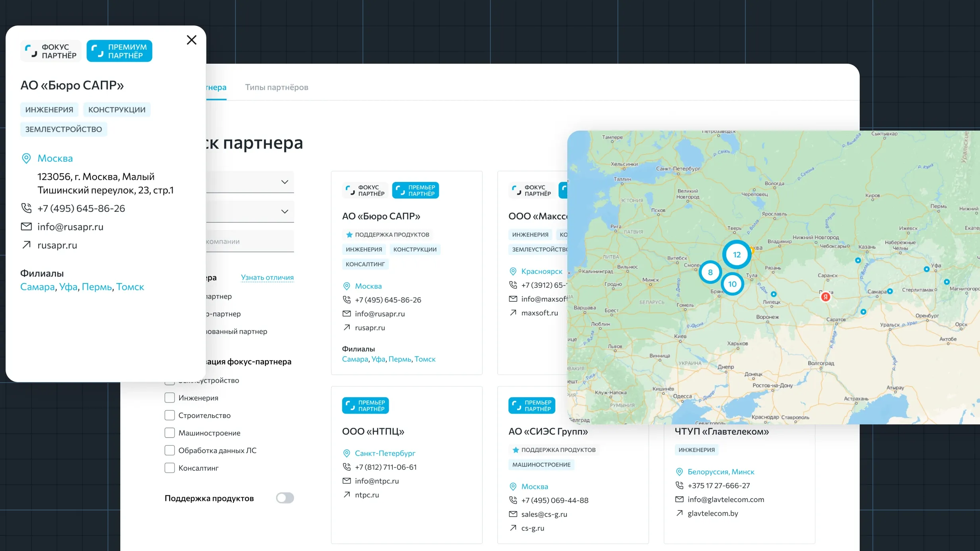Click inside the company name search field
Screen dimensions: 980x551
pos(250,241)
